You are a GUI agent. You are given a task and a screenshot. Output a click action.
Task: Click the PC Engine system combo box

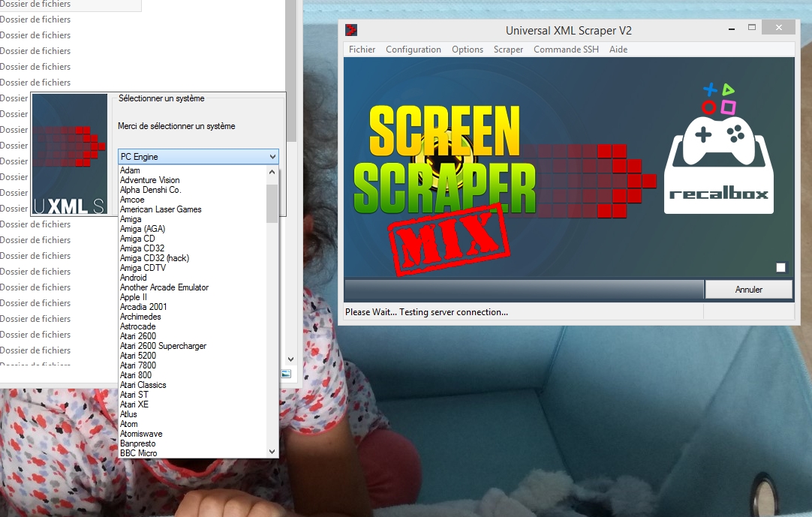[198, 156]
